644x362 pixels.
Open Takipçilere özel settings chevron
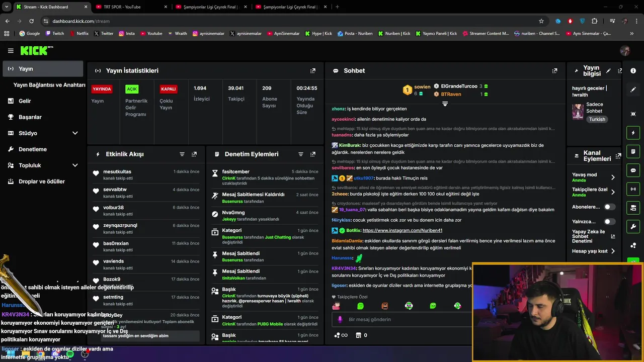point(613,192)
